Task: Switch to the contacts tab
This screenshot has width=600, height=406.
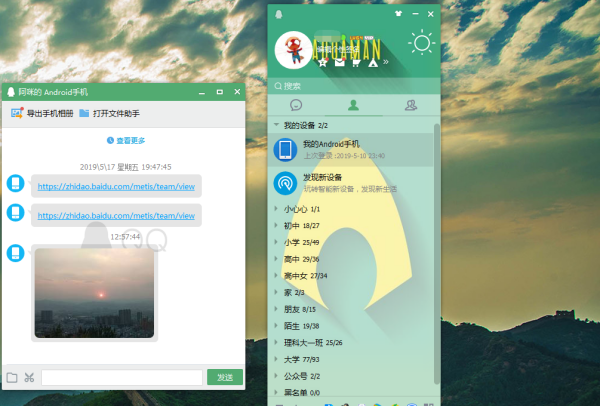Action: 353,105
